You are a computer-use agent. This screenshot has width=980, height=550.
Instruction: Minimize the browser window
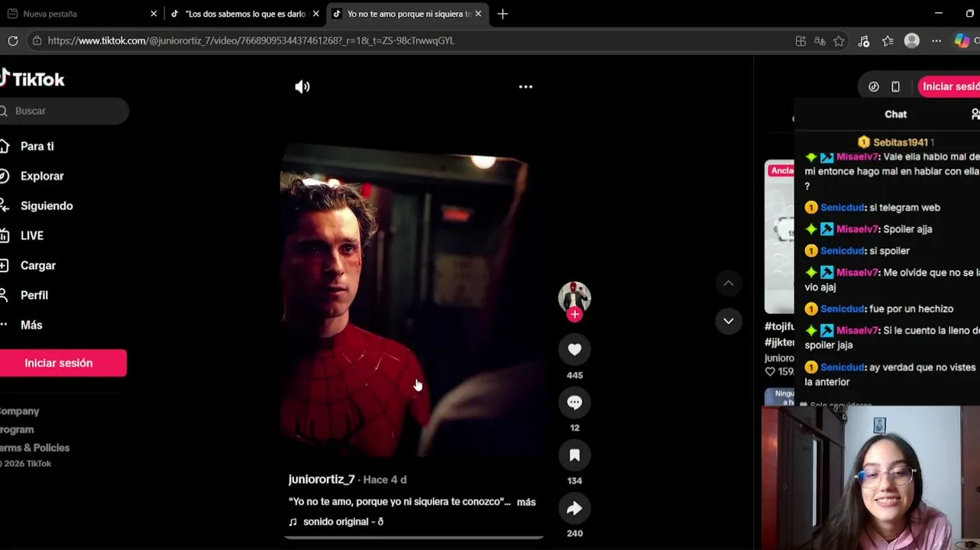click(x=939, y=14)
